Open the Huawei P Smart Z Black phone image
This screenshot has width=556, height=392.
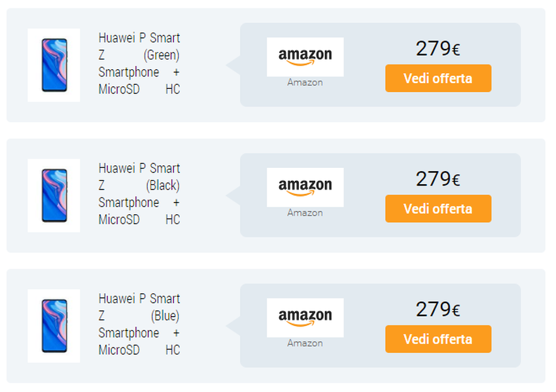click(54, 195)
